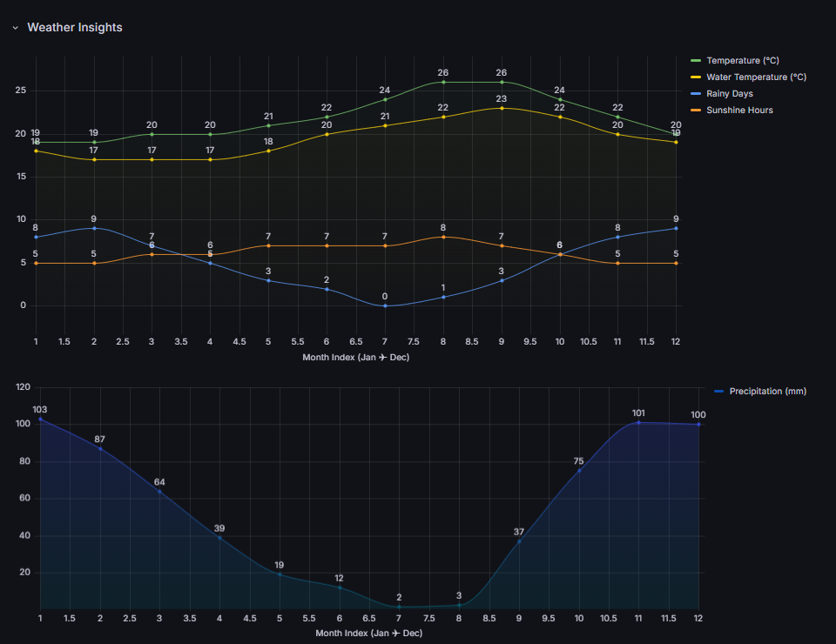Toggle Temperature (°C) series via legend label
This screenshot has width=836, height=644.
click(x=743, y=61)
